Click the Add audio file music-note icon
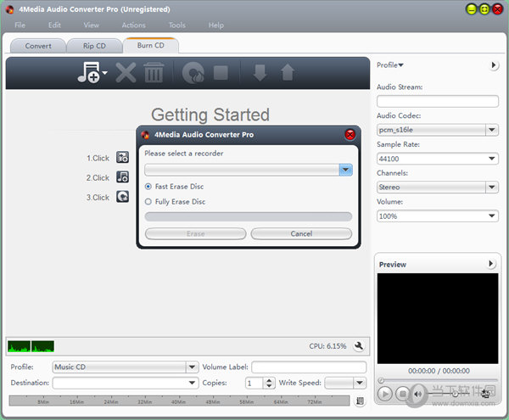The width and height of the screenshot is (509, 420). [88, 73]
